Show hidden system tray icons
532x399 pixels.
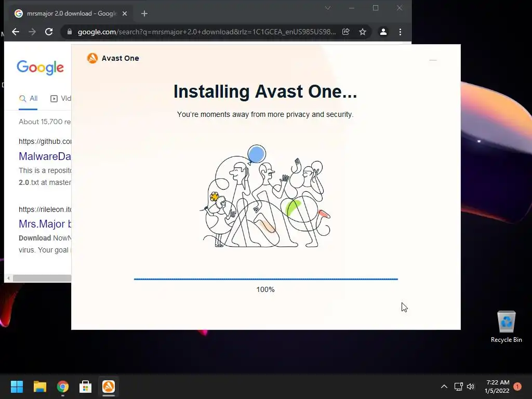coord(444,387)
